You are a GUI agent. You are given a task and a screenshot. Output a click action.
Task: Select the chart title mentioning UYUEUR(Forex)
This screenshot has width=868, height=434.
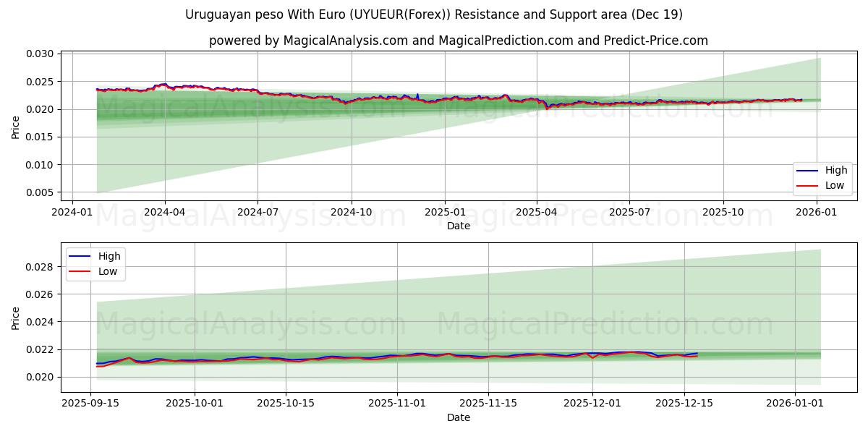tap(434, 13)
